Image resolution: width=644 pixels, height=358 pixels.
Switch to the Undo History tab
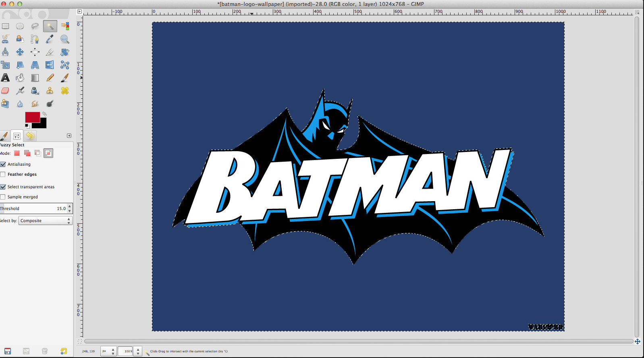30,136
